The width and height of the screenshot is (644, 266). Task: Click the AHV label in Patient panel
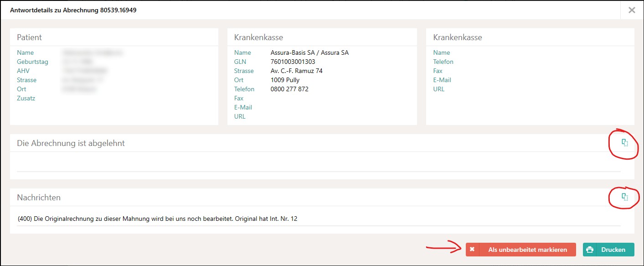23,71
